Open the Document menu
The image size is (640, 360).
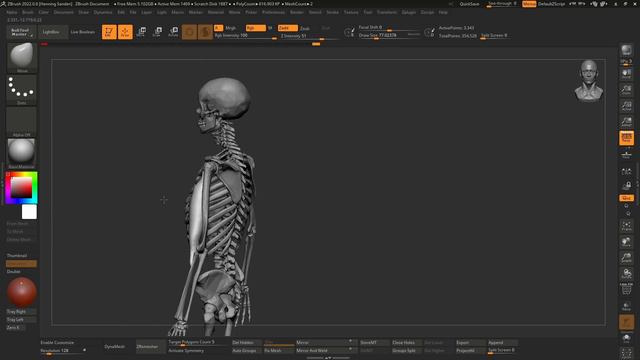(x=64, y=13)
